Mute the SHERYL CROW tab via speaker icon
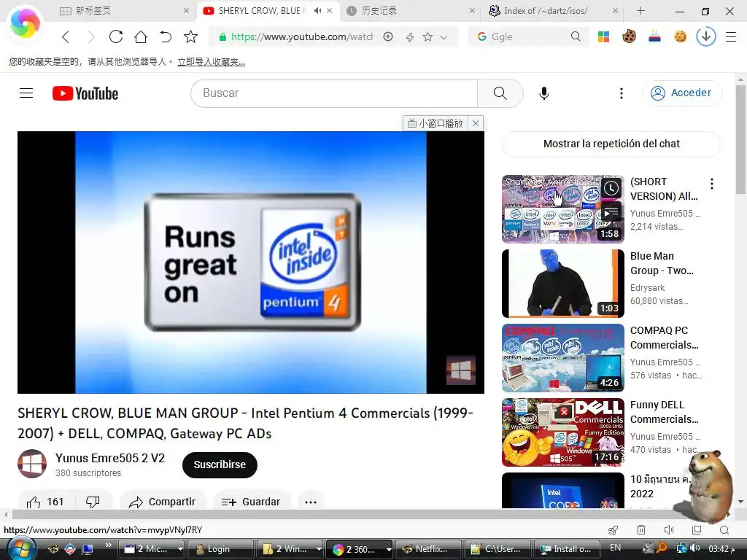The width and height of the screenshot is (747, 560). click(317, 10)
